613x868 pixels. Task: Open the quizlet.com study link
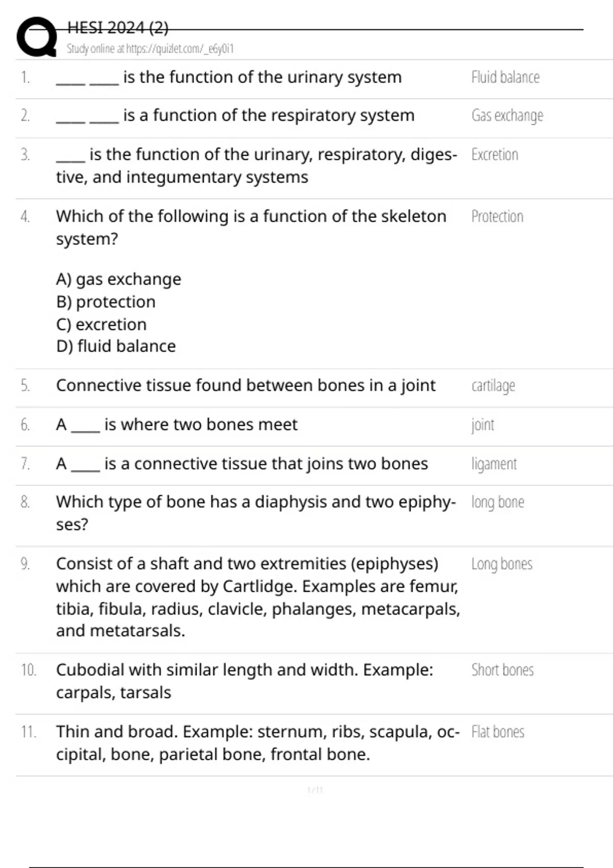pos(150,49)
